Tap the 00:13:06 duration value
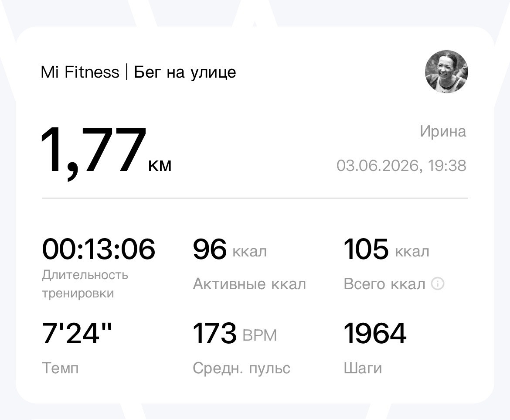Viewport: 510px width, 420px height. pyautogui.click(x=99, y=249)
